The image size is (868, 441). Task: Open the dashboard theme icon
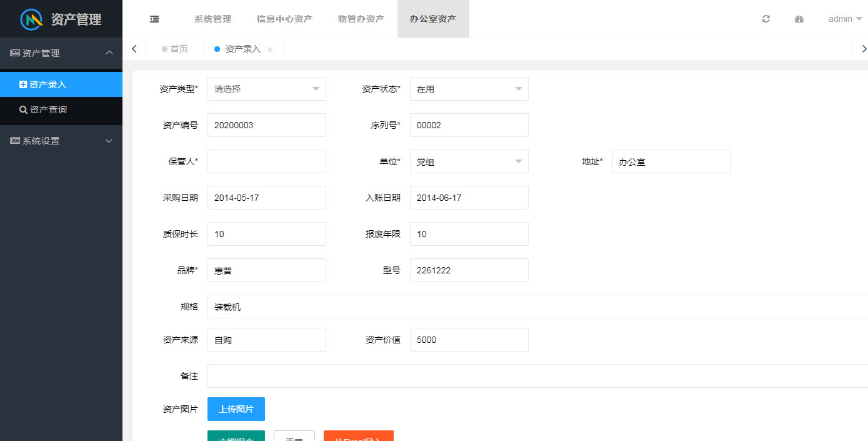(x=799, y=19)
